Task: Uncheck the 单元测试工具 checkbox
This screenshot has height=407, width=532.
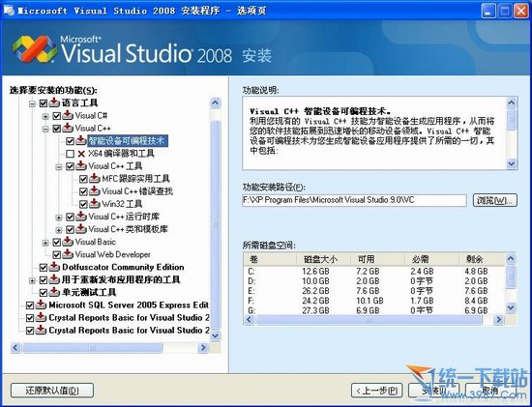Action: click(x=44, y=292)
